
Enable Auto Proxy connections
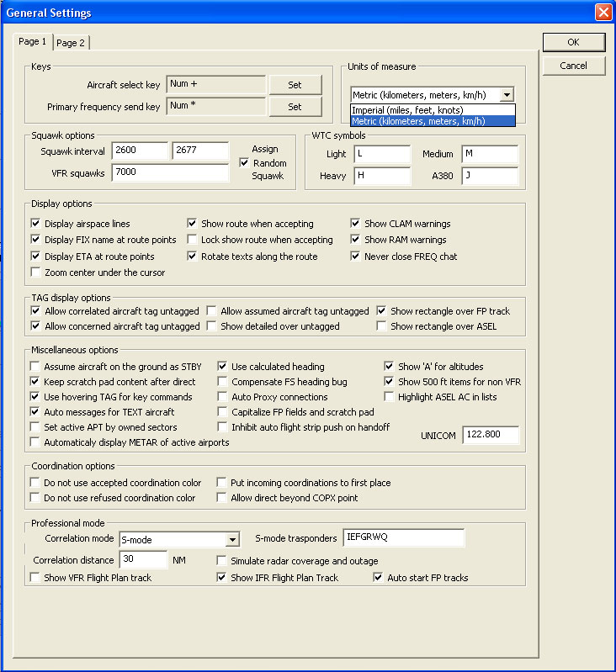point(222,396)
